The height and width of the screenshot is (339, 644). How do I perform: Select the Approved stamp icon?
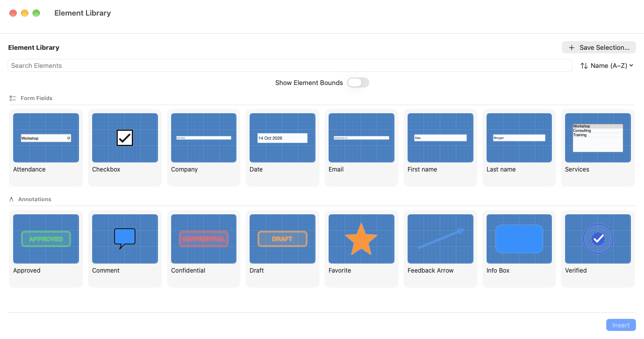pos(46,239)
